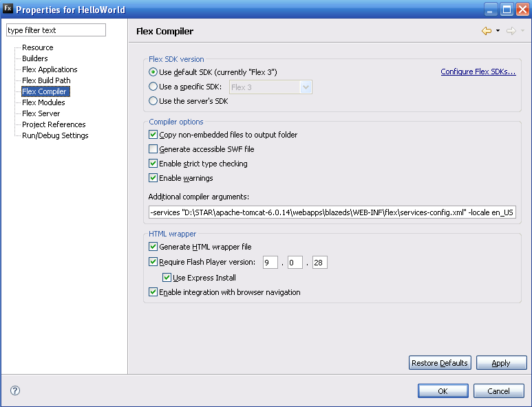Toggle Enable strict type checking
The image size is (532, 407).
pyautogui.click(x=153, y=164)
